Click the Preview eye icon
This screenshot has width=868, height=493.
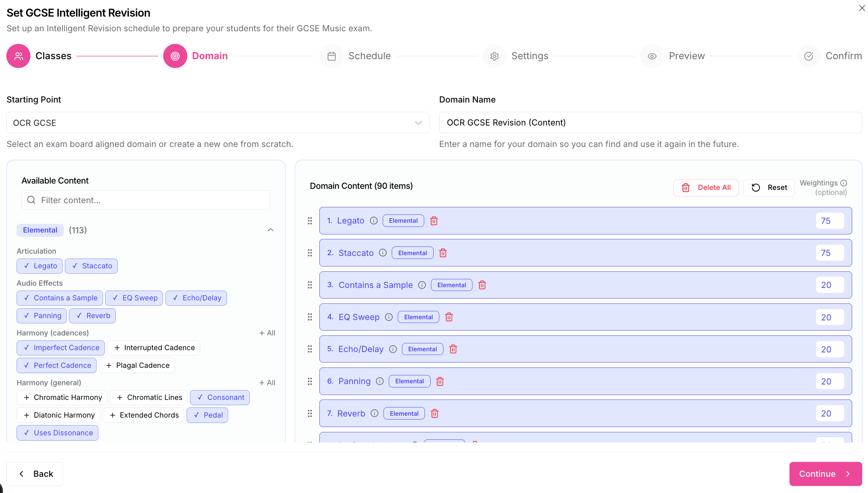[652, 56]
